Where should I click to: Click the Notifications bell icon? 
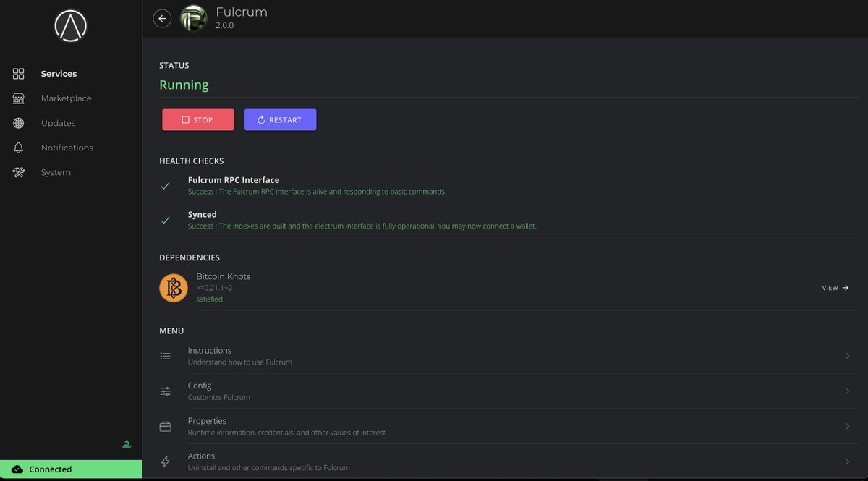pos(19,148)
